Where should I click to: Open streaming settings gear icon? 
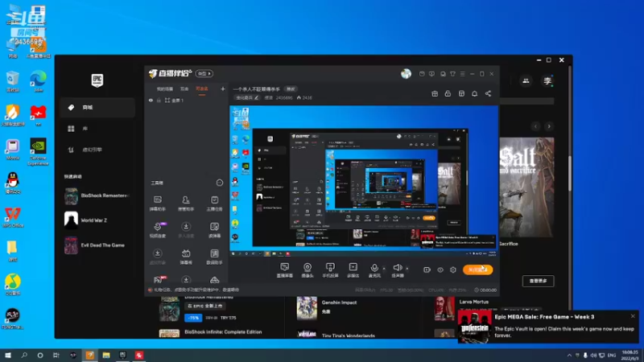tap(453, 270)
